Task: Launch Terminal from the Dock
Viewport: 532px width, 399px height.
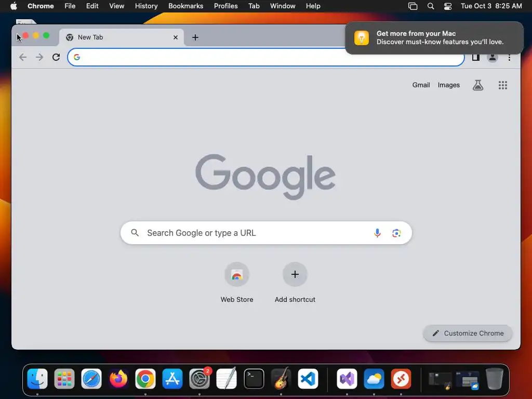Action: point(254,379)
